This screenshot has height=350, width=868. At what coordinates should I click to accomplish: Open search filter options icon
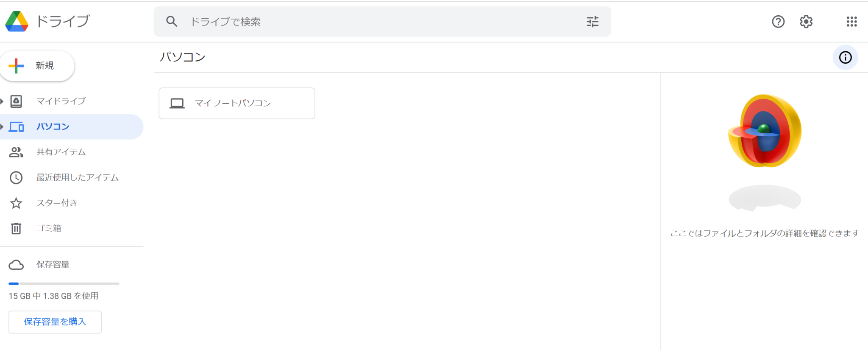tap(593, 22)
